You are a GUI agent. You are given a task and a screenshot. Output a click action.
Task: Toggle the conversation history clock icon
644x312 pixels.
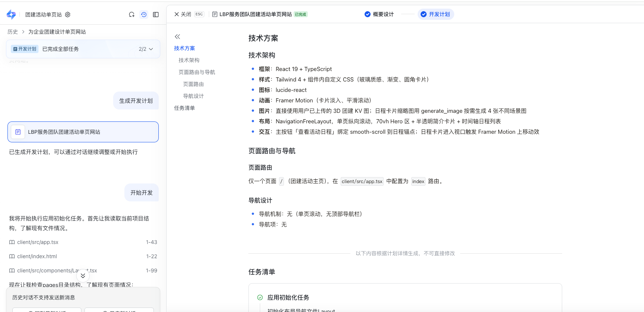point(144,15)
